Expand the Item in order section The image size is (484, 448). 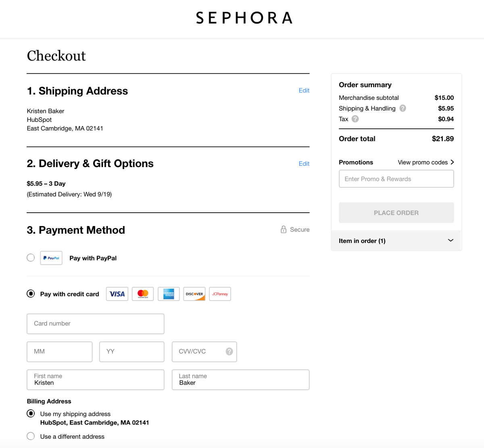tap(451, 240)
